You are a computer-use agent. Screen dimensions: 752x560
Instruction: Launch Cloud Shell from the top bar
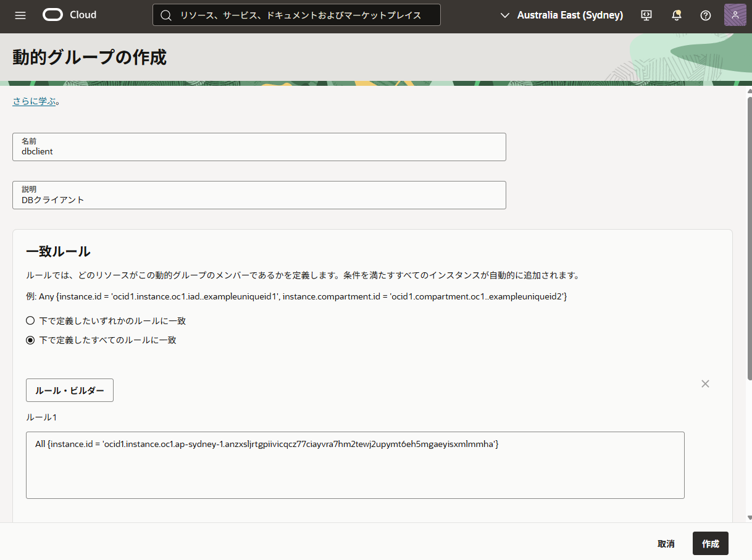click(646, 15)
